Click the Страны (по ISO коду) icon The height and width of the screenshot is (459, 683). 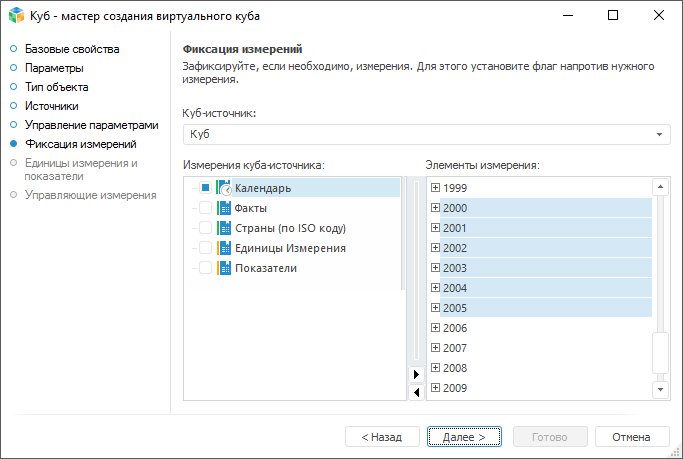click(x=224, y=228)
